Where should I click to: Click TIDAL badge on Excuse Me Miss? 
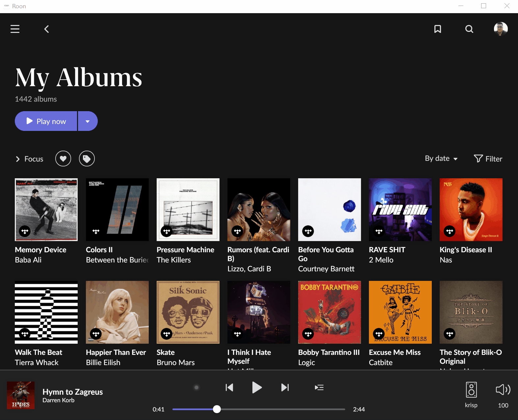[379, 334]
